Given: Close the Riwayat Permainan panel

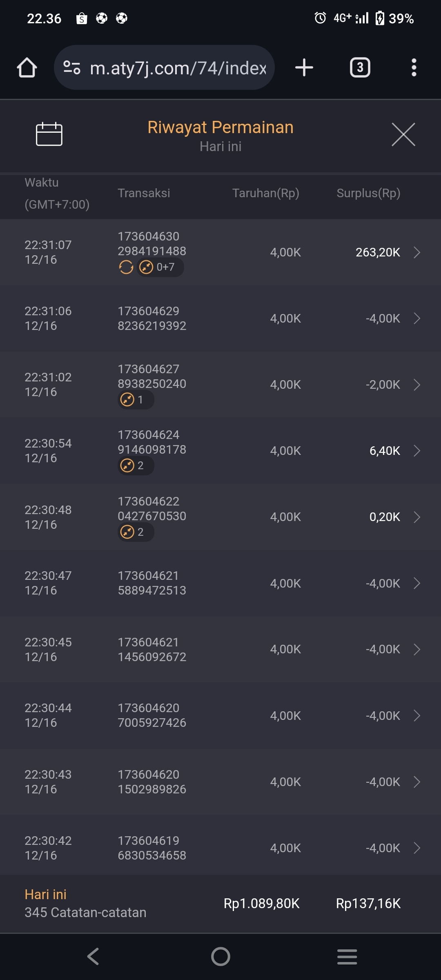Looking at the screenshot, I should point(403,134).
